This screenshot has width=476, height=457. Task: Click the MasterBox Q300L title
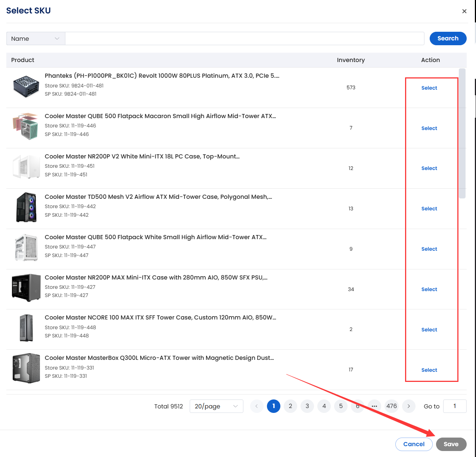pyautogui.click(x=159, y=358)
